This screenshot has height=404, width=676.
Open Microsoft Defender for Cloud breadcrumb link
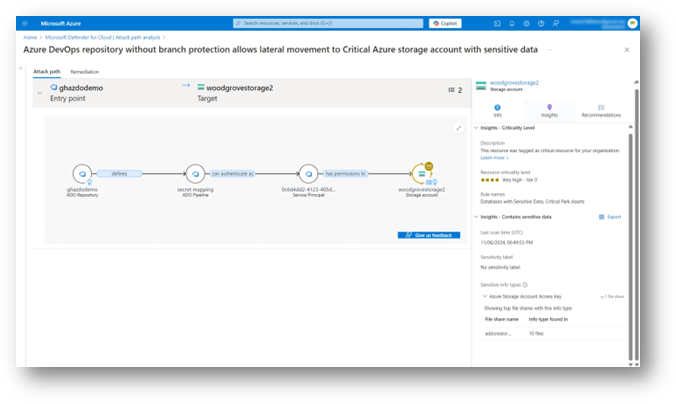point(103,38)
